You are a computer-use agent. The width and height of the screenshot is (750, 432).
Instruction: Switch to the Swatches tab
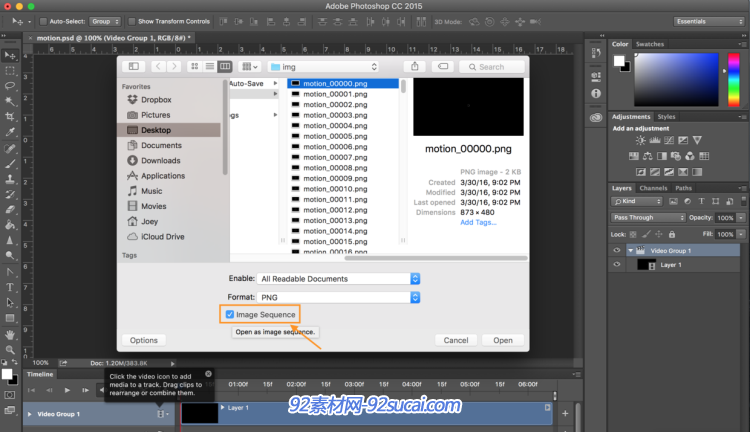650,44
